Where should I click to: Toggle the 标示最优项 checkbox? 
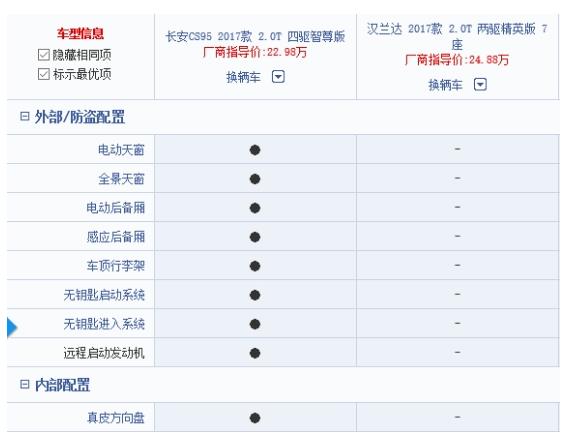(x=43, y=74)
